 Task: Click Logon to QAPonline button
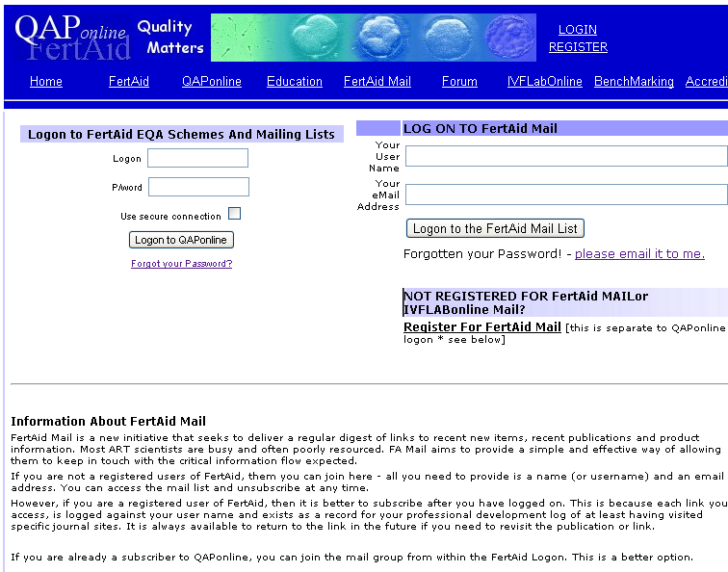click(x=181, y=240)
